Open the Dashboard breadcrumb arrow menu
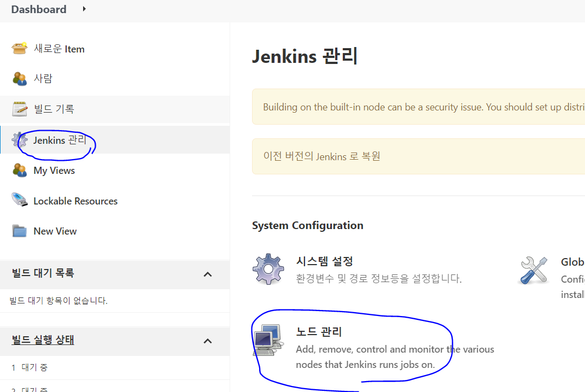The height and width of the screenshot is (392, 585). pyautogui.click(x=84, y=9)
